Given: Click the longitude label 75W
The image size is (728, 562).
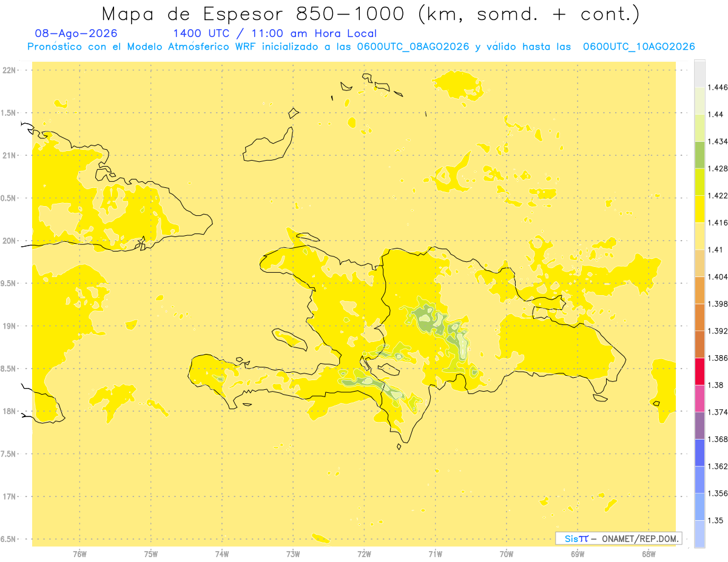Looking at the screenshot, I should [x=150, y=554].
